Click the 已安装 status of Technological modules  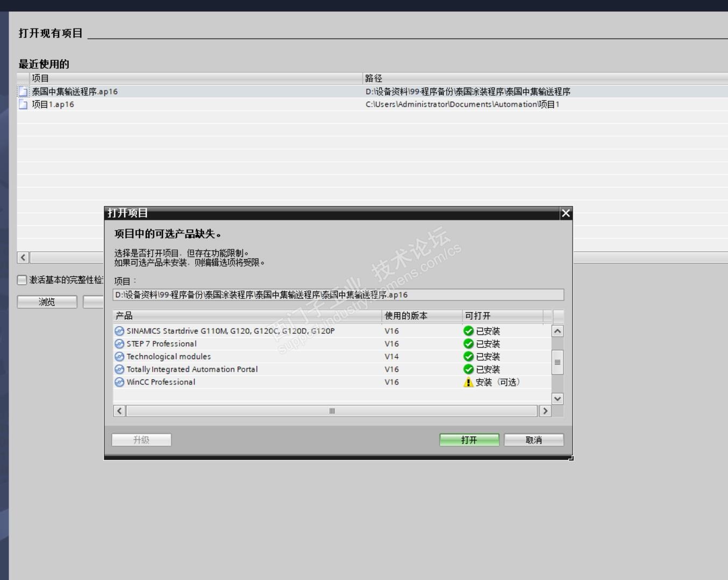pos(488,357)
